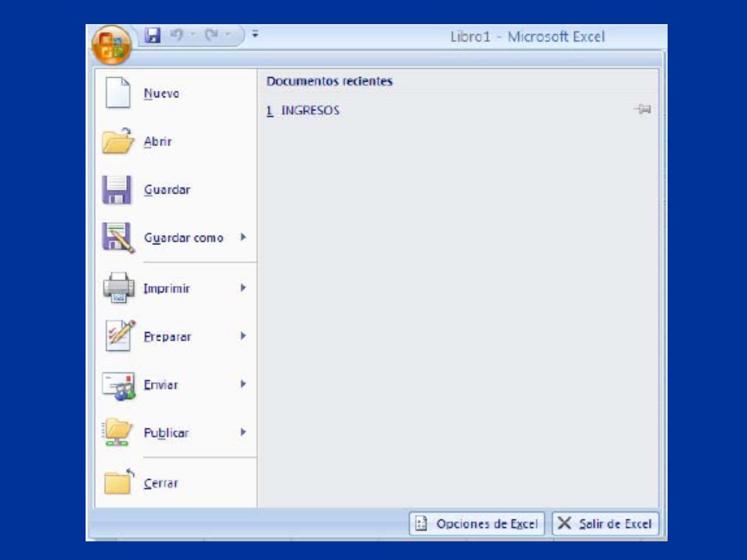This screenshot has height=560, width=747.
Task: Select the Cerrar menu label
Action: point(161,483)
